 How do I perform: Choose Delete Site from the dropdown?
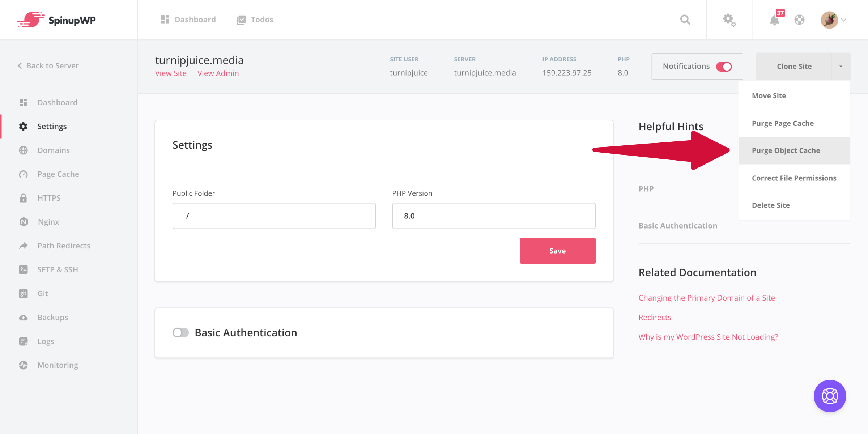pyautogui.click(x=794, y=205)
